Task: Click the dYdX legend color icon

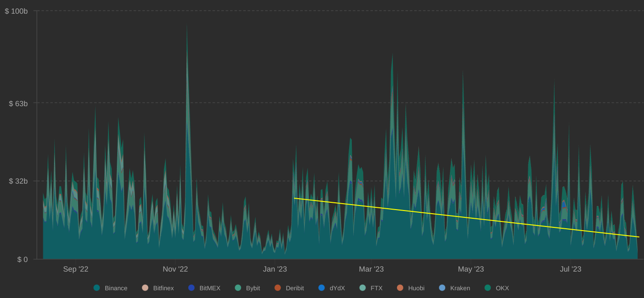Action: 321,288
